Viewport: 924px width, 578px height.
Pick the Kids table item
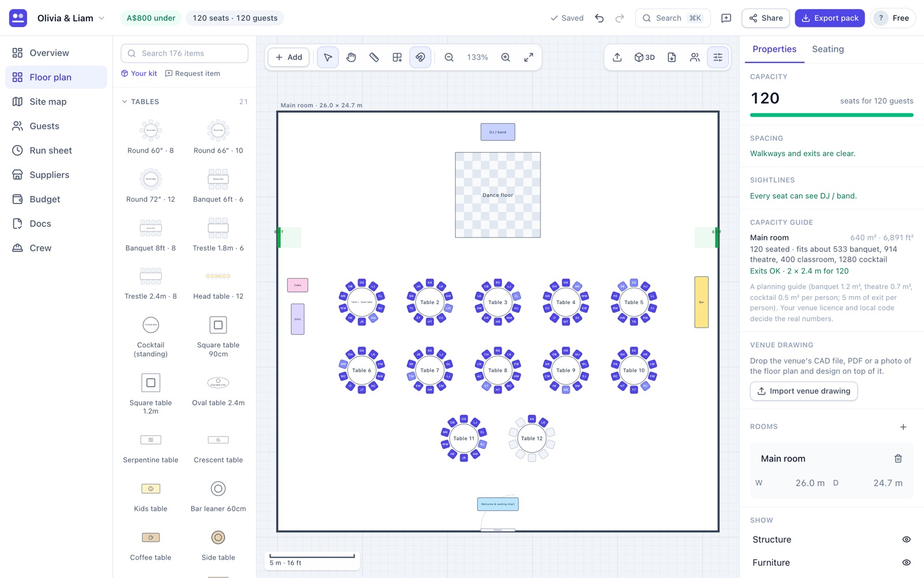pyautogui.click(x=151, y=497)
